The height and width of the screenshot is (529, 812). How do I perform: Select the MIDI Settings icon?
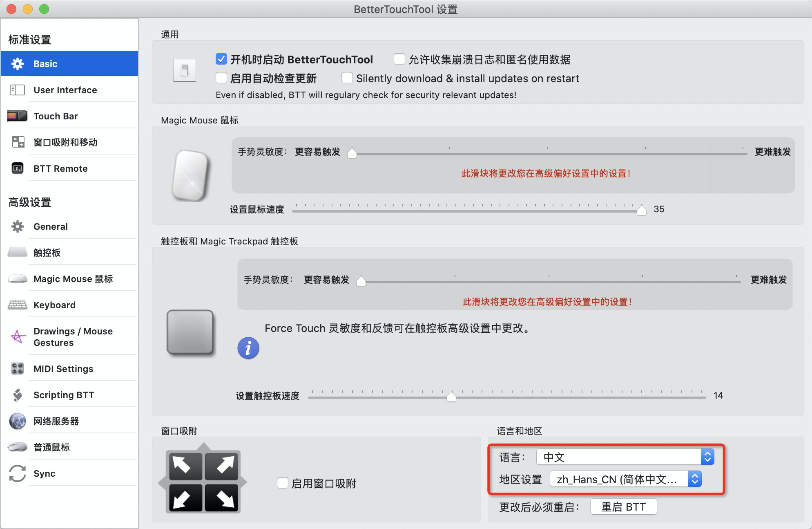17,368
